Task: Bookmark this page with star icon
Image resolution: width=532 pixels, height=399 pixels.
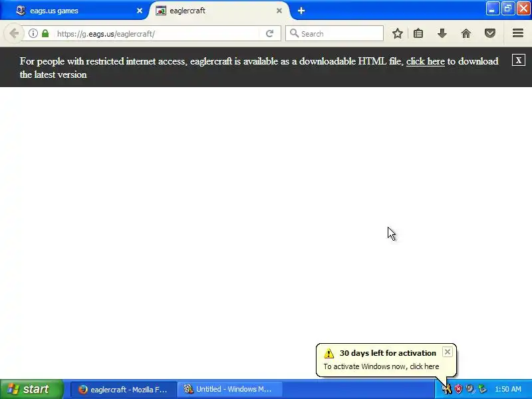Action: [398, 34]
